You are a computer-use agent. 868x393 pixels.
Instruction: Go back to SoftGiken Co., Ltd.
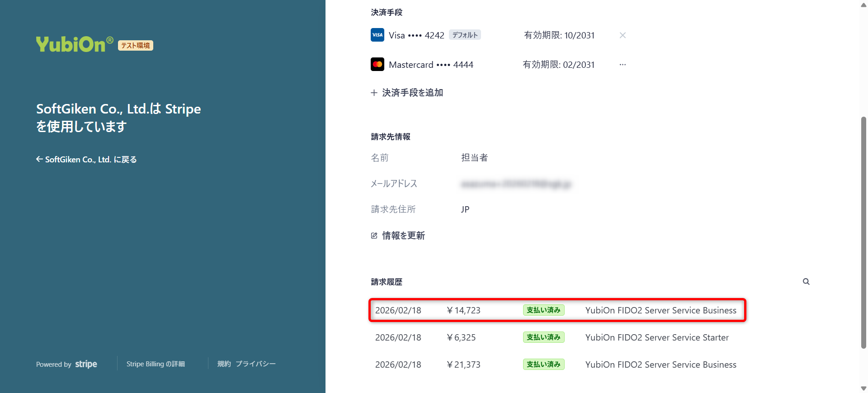point(86,159)
